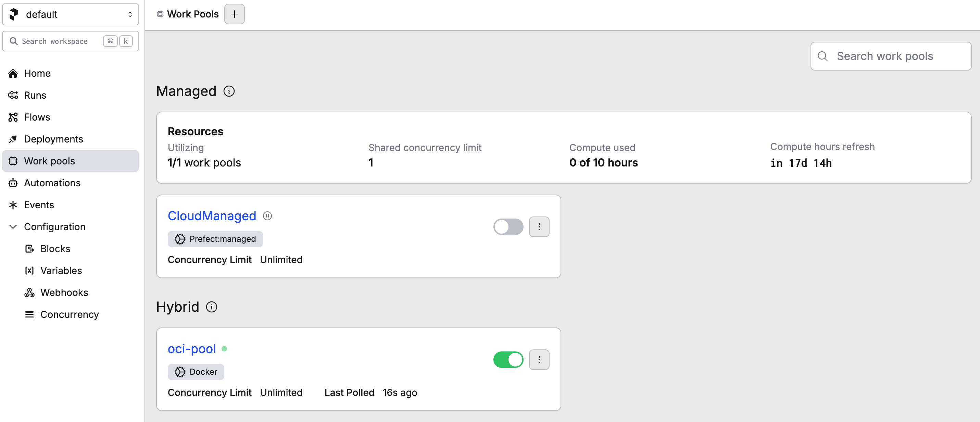Enable the CloudManaged work pool toggle
Screen dimensions: 980x422
tap(508, 227)
